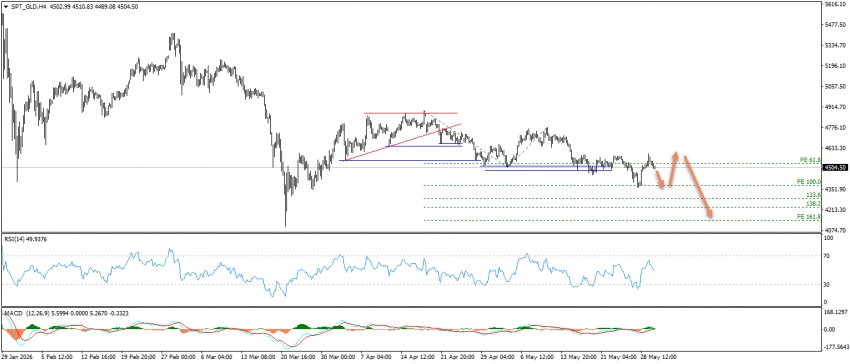Image resolution: width=850 pixels, height=364 pixels.
Task: Select the long downward orange arrow
Action: (x=697, y=187)
